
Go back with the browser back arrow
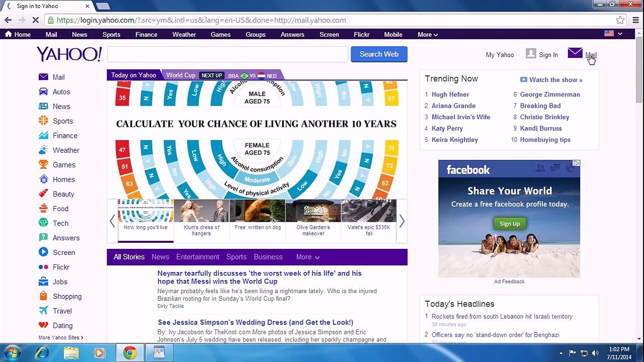pyautogui.click(x=8, y=20)
